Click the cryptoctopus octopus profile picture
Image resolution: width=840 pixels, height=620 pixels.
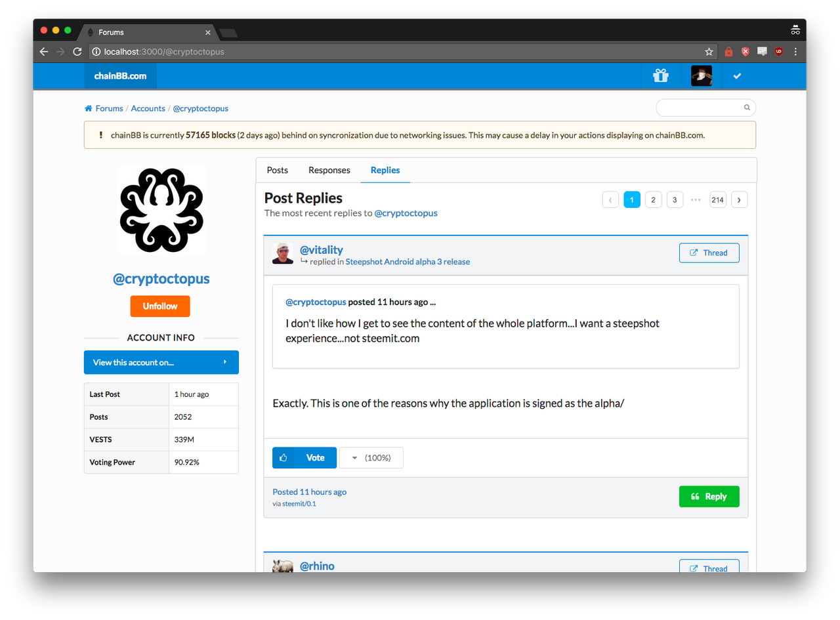tap(161, 210)
